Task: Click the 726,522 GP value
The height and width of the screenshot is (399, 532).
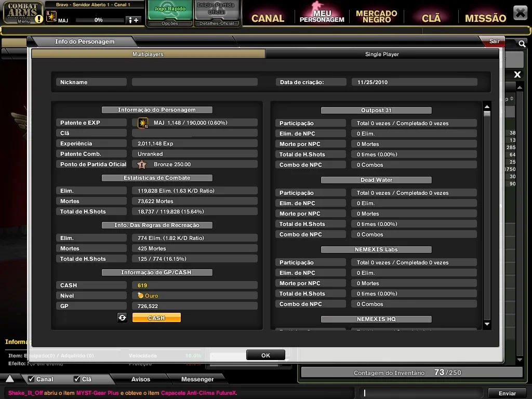Action: 148,306
